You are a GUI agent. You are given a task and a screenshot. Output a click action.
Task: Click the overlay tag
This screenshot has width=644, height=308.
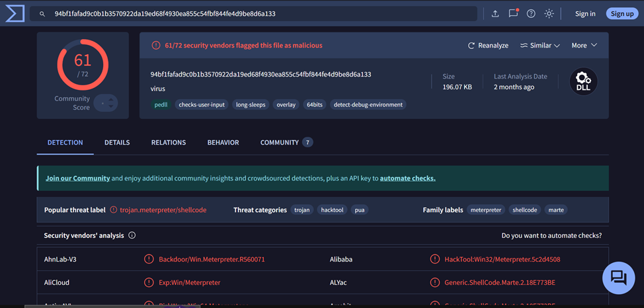[286, 104]
